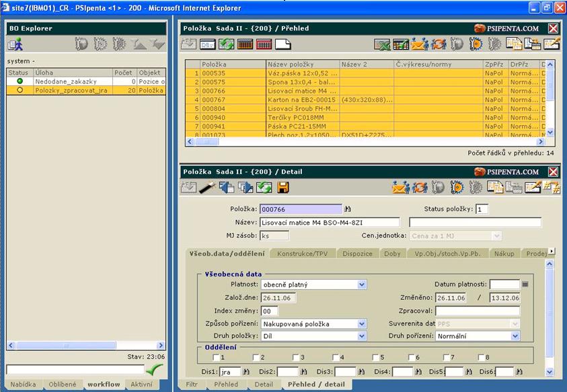Switch to the Konstrukce/TPV tab
Viewport: 567px width, 392px height.
click(302, 253)
